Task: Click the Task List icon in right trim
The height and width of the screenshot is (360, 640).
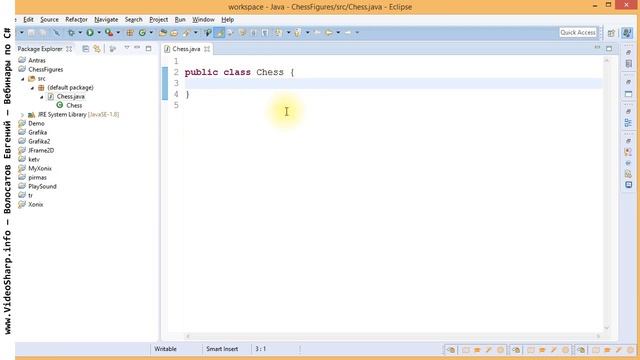Action: tap(628, 64)
